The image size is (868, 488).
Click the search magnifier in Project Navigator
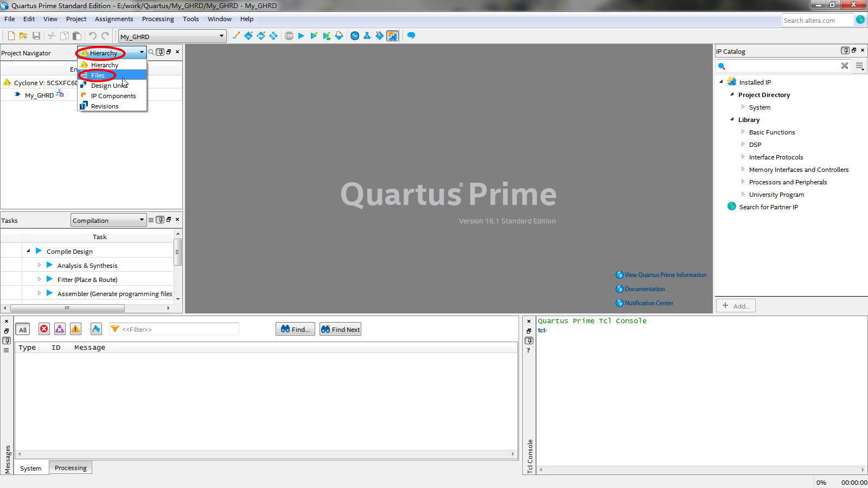pyautogui.click(x=151, y=52)
